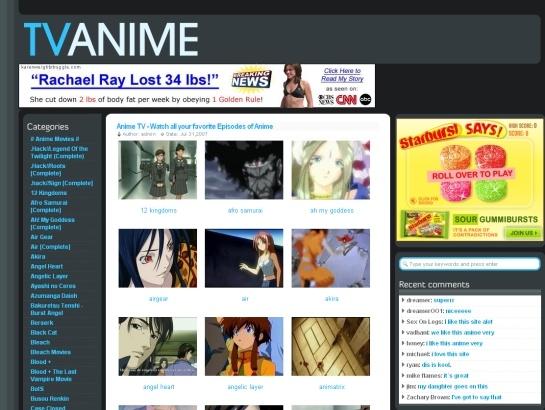The image size is (545, 410).
Task: Click the CNN logo in the banner
Action: click(346, 100)
